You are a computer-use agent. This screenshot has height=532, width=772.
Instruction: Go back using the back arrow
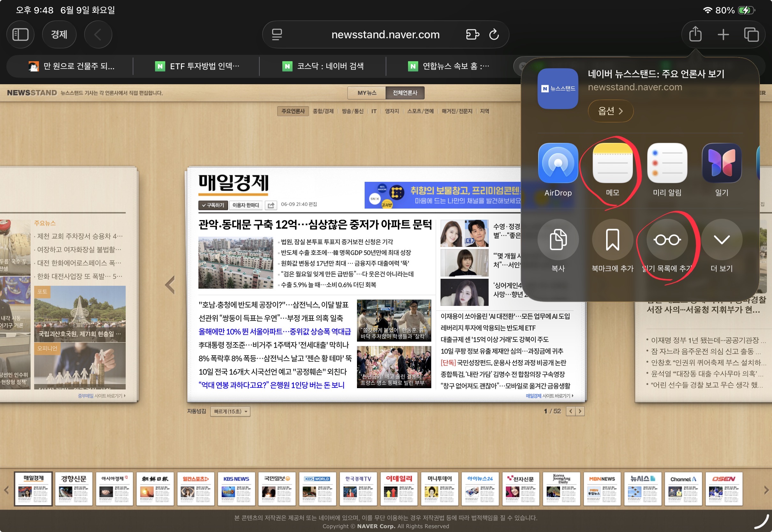[x=98, y=34]
